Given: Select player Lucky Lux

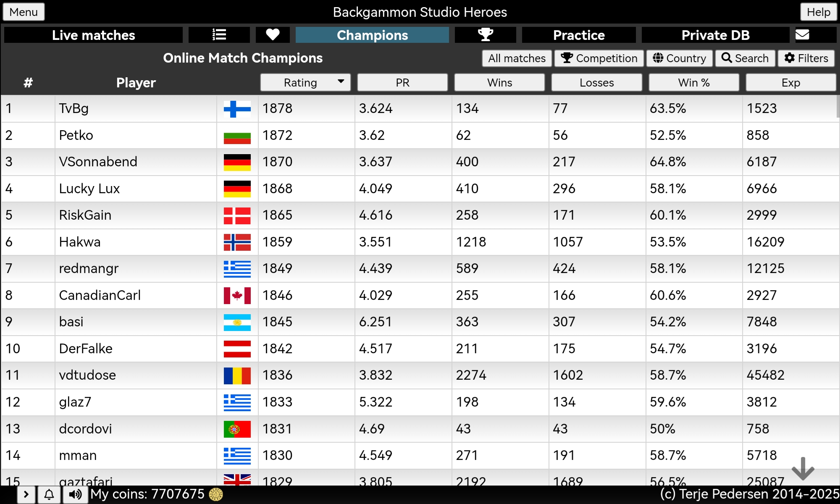Looking at the screenshot, I should [x=89, y=189].
